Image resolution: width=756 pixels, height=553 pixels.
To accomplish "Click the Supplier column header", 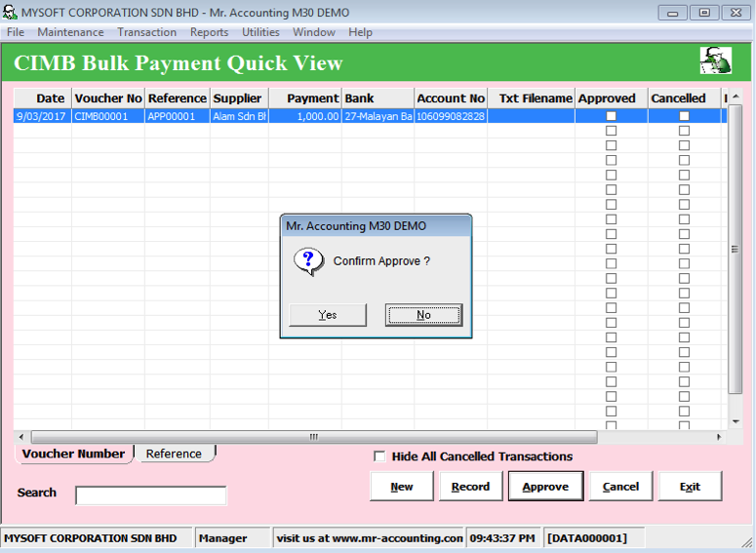I will tap(240, 99).
